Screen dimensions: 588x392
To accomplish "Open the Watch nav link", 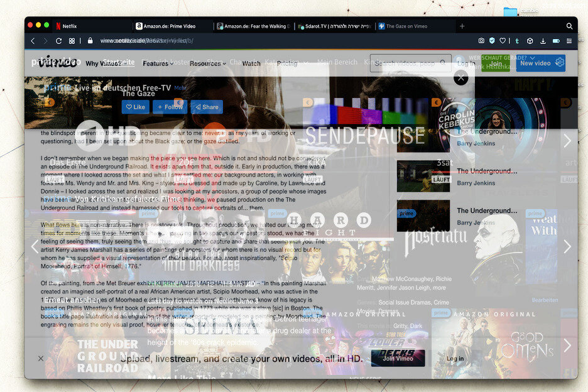I will pyautogui.click(x=251, y=63).
